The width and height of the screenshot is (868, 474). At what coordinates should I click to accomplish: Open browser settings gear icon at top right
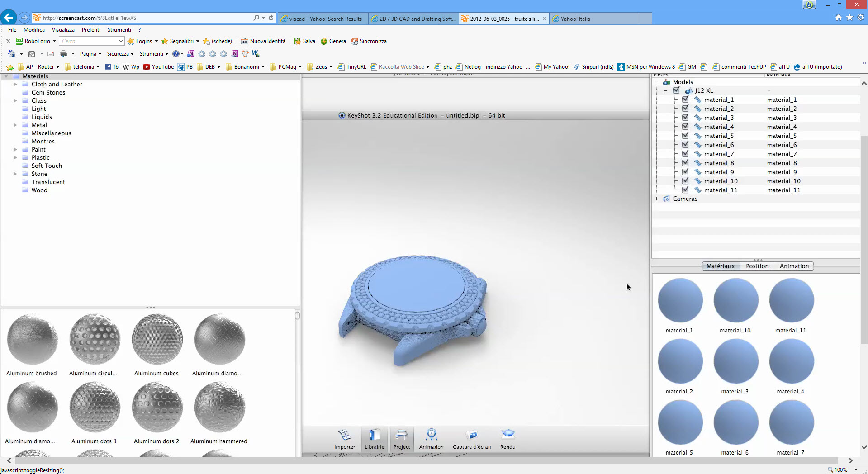pos(861,18)
